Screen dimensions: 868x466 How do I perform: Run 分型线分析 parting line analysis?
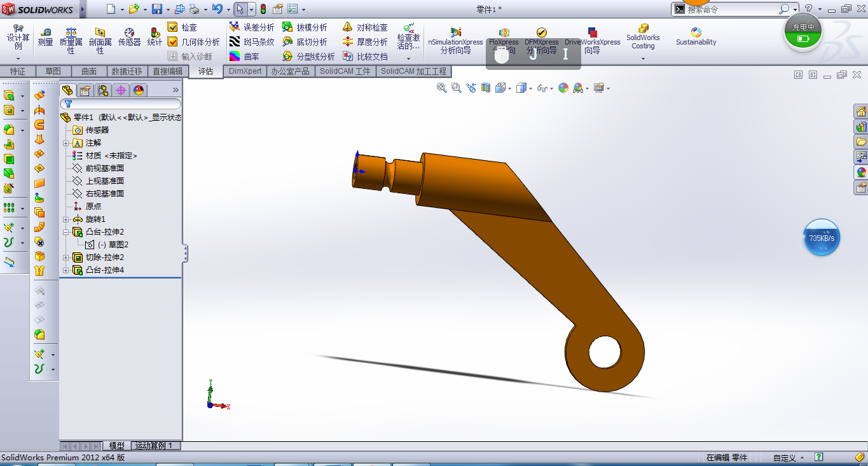pyautogui.click(x=308, y=57)
